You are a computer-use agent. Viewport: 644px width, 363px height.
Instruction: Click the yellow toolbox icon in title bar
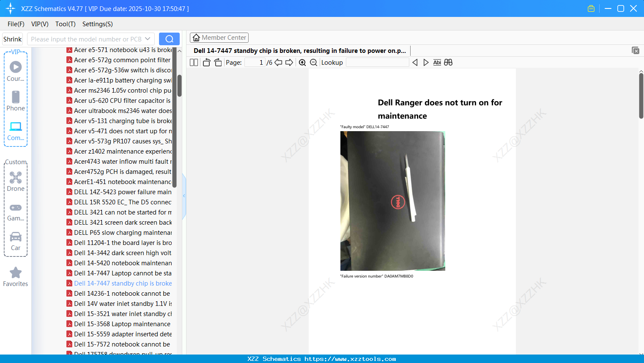coord(591,8)
